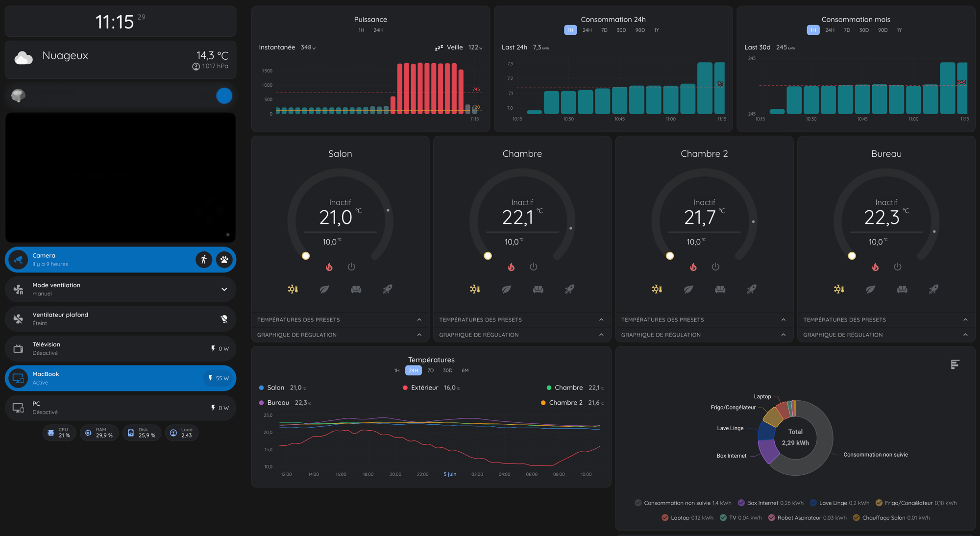Select the Bureau eco leaf preset
The height and width of the screenshot is (536, 980).
[x=871, y=289]
